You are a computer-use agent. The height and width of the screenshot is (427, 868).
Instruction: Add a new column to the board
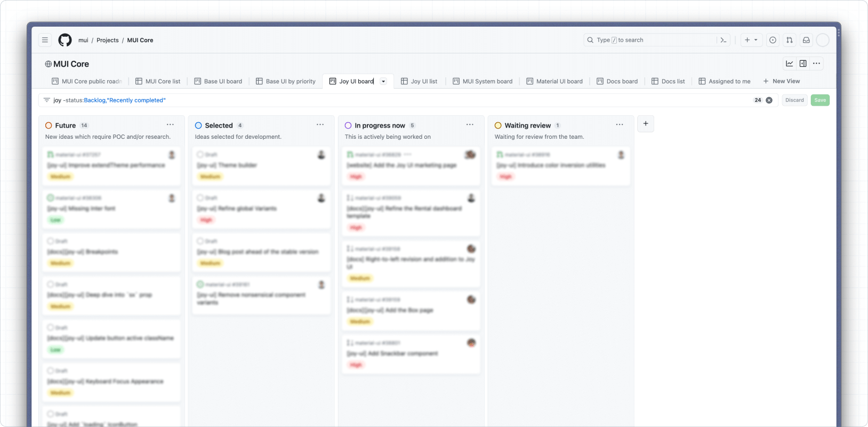point(646,124)
